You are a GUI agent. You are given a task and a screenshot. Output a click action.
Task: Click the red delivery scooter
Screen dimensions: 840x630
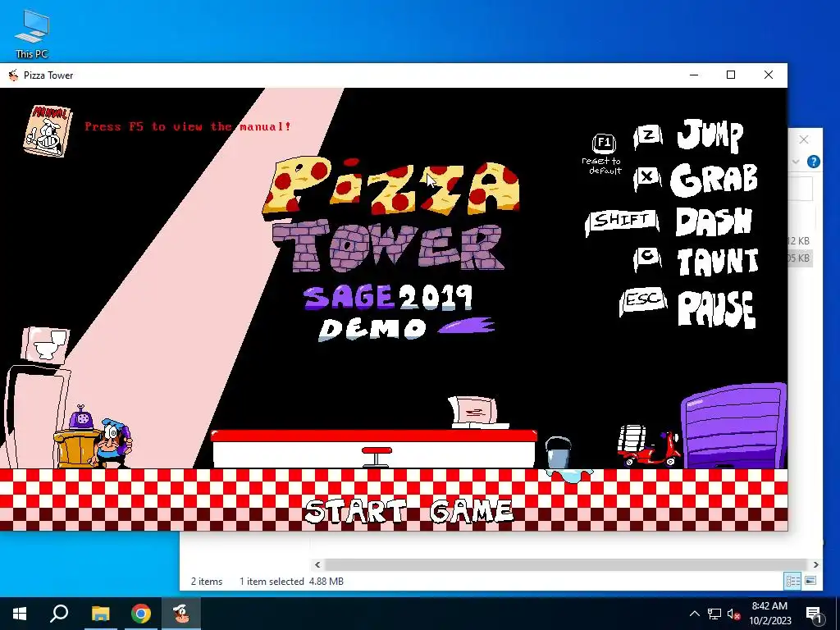pos(650,445)
